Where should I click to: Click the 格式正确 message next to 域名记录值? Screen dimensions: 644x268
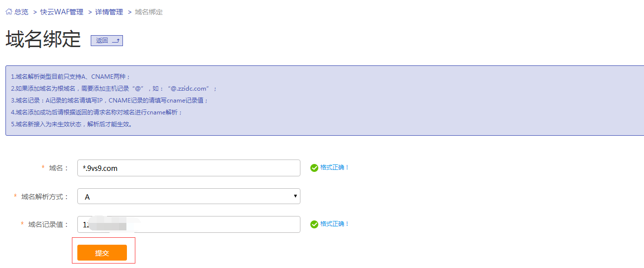pyautogui.click(x=335, y=224)
